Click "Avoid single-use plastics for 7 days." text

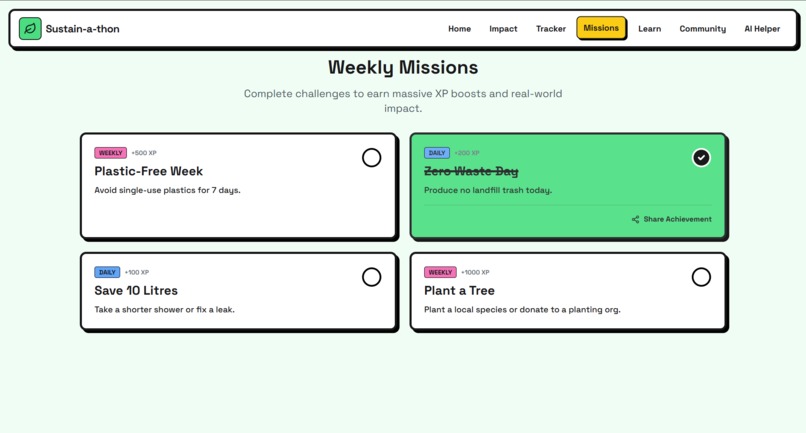click(x=167, y=190)
